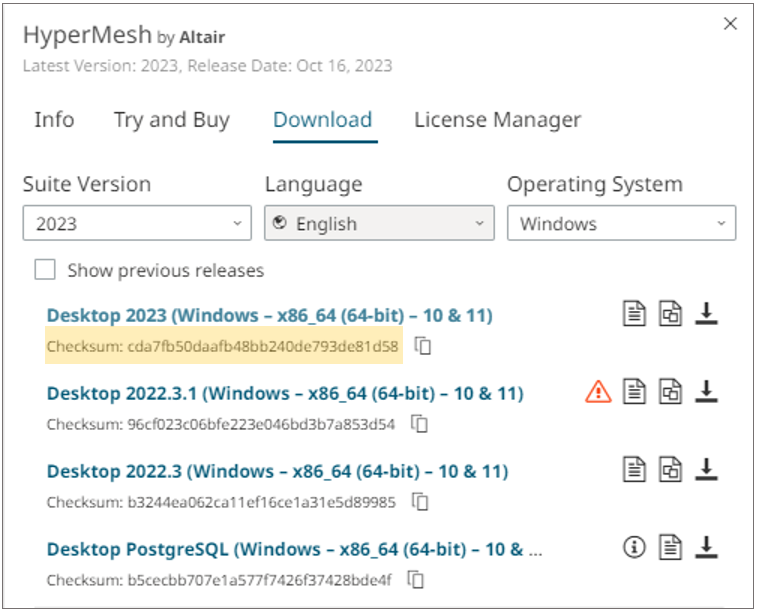This screenshot has width=757, height=613.
Task: Switch to the Info tab
Action: (54, 120)
